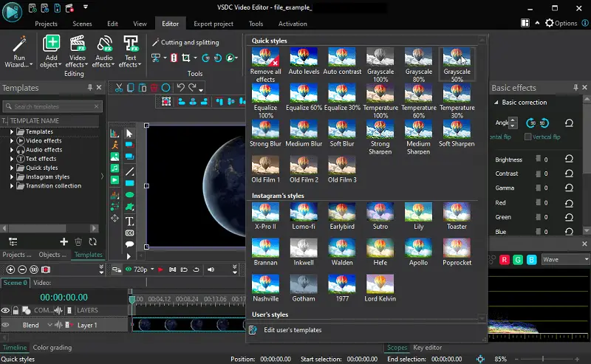Open the Export project tab
Screen dimensions: 591x364
point(213,24)
